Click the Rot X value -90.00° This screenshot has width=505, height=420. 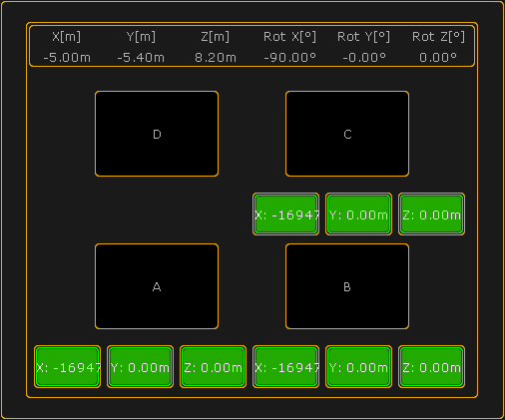(289, 58)
